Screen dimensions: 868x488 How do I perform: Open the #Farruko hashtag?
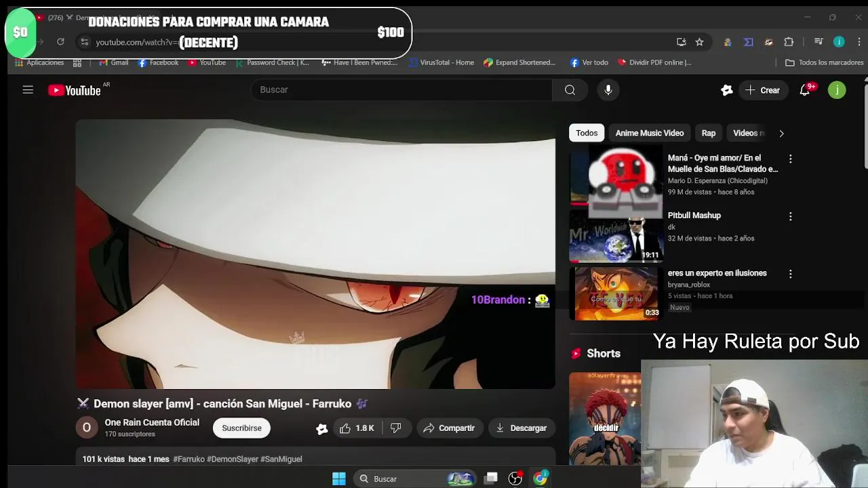click(x=189, y=459)
